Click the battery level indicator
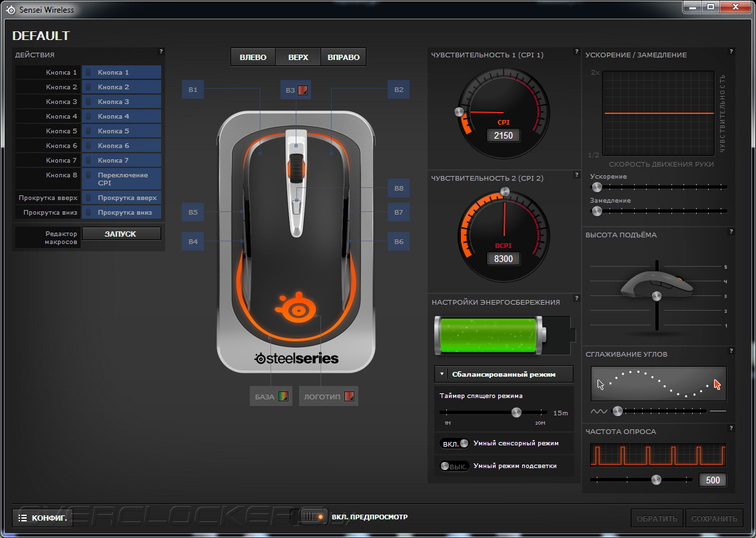 pyautogui.click(x=504, y=336)
